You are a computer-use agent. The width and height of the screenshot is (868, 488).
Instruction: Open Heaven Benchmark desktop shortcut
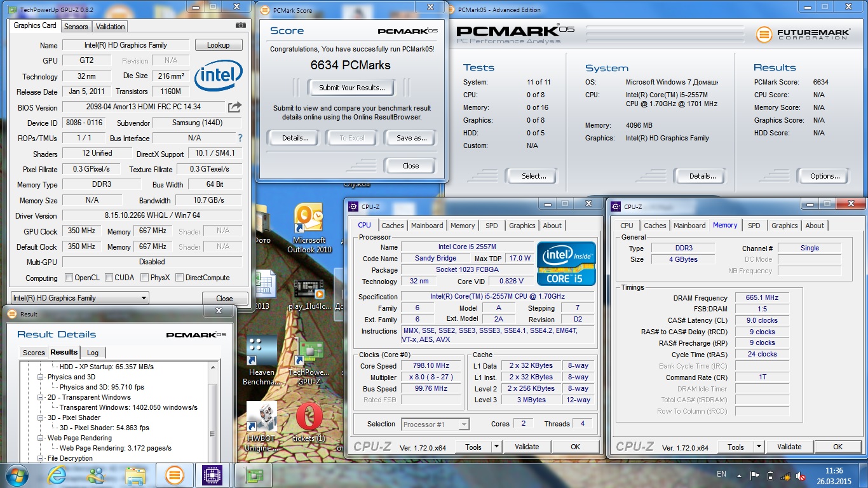point(262,360)
